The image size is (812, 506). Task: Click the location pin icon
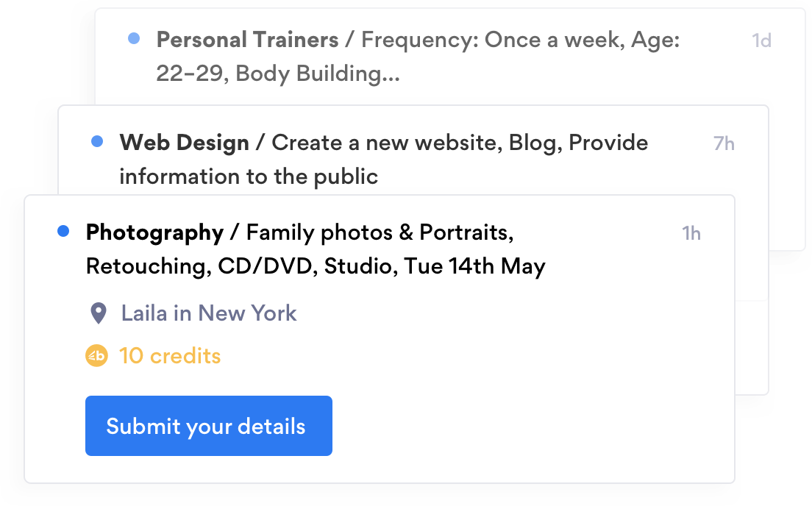coord(98,313)
